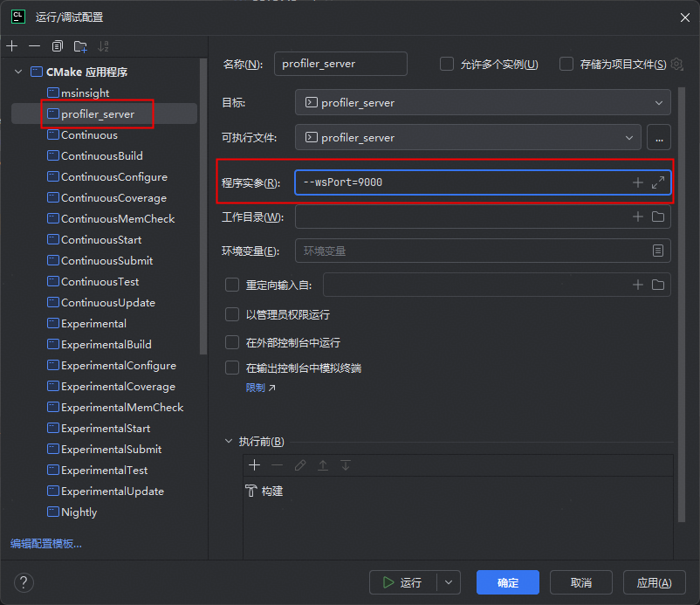Select the ContinuousBuild configuration
This screenshot has width=700, height=605.
pyautogui.click(x=101, y=155)
